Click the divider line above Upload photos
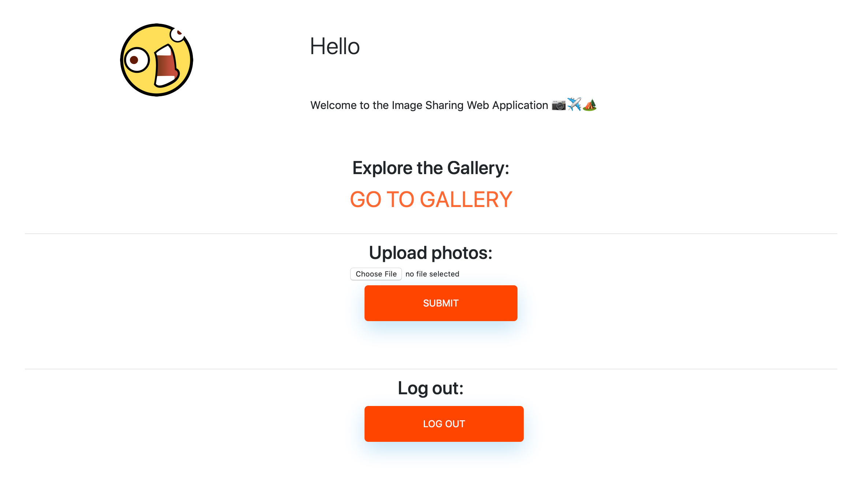The width and height of the screenshot is (863, 504). pyautogui.click(x=431, y=234)
